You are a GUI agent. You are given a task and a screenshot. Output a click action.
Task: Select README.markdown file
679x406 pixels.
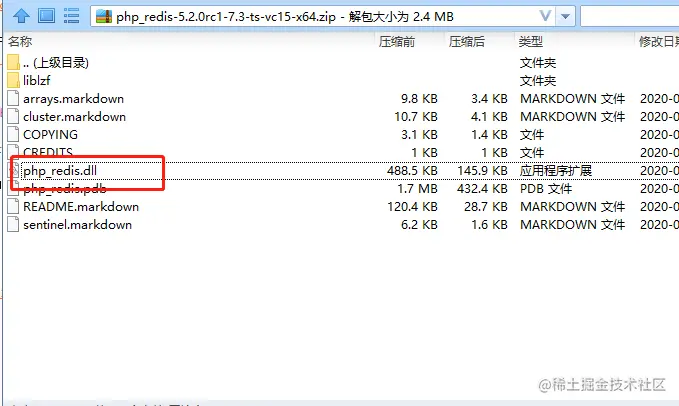tap(81, 207)
